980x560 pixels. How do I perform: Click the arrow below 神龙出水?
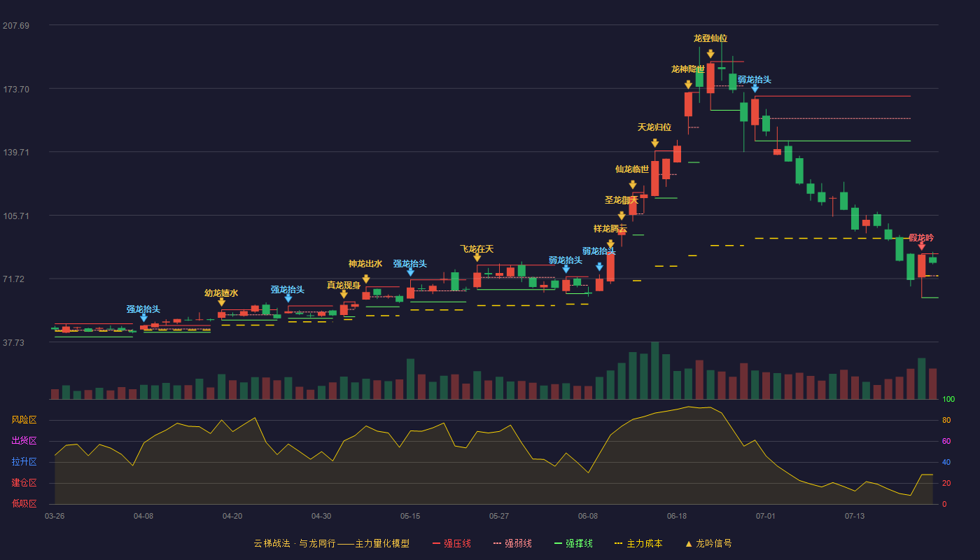366,279
